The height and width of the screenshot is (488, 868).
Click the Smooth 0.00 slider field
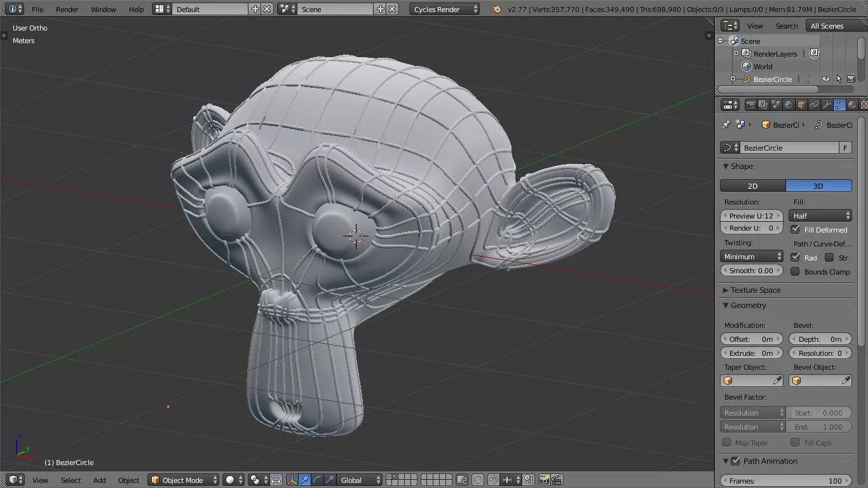tap(752, 270)
